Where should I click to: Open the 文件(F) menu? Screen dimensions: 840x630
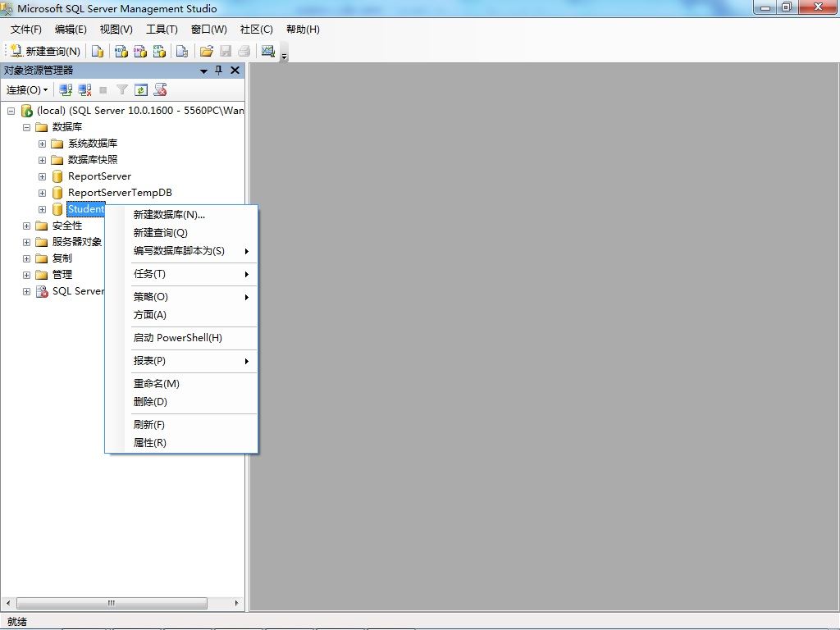[x=26, y=30]
